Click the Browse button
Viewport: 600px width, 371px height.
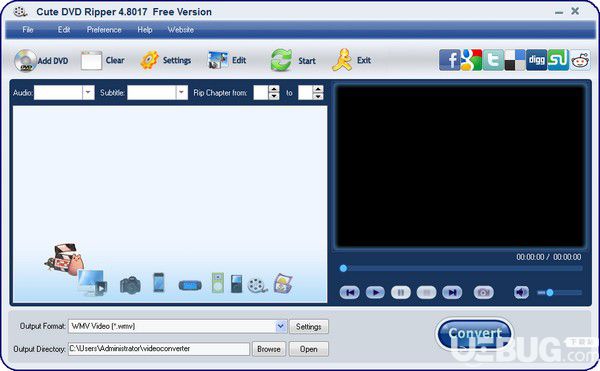click(269, 349)
